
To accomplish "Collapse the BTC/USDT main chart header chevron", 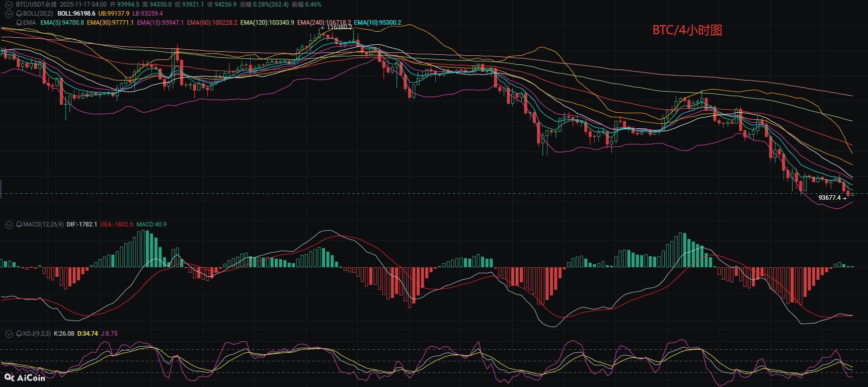I will 9,5.
